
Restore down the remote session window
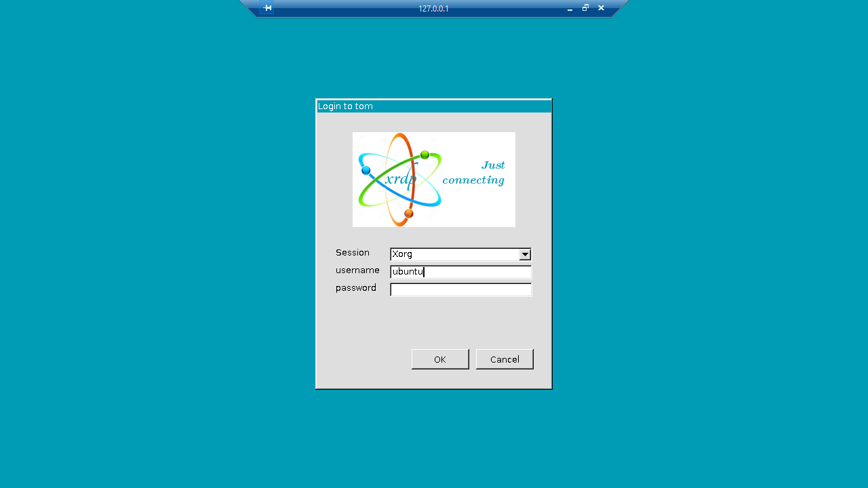[585, 8]
